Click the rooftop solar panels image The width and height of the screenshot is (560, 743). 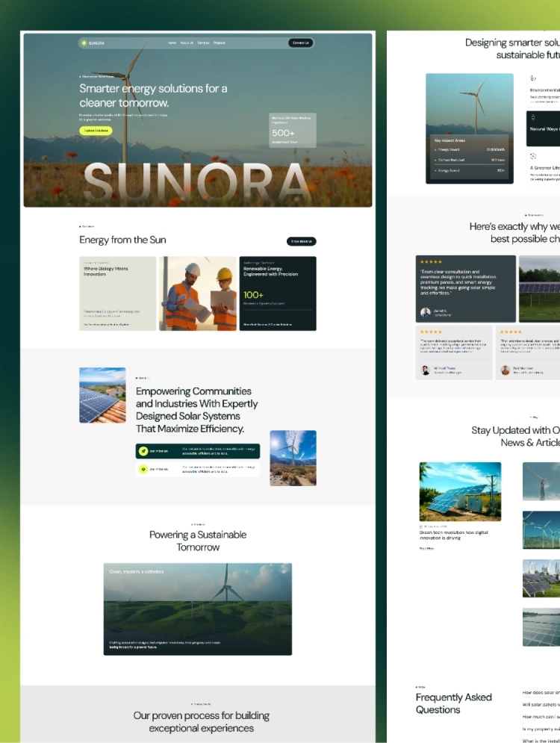(x=102, y=395)
